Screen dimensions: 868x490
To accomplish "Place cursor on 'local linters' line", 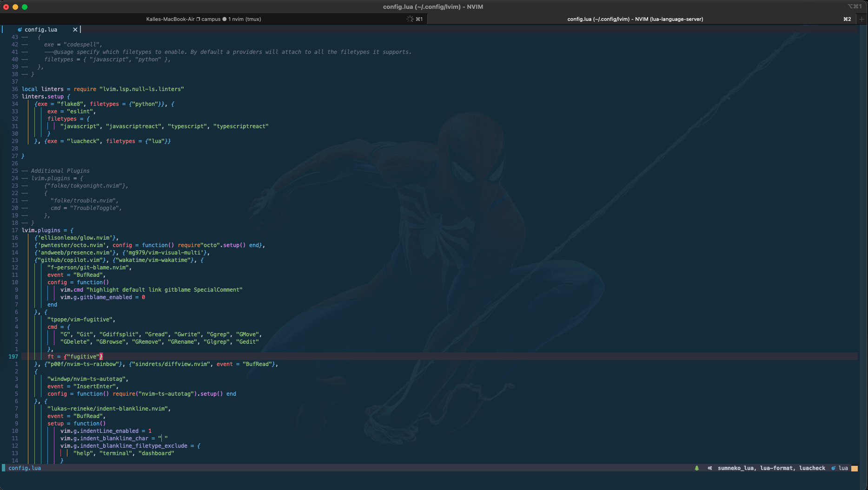I will [x=103, y=89].
